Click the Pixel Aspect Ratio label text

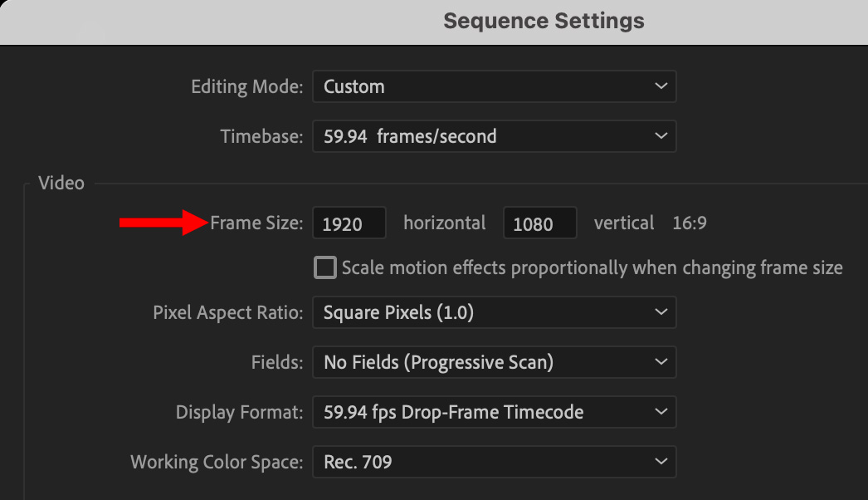[227, 312]
